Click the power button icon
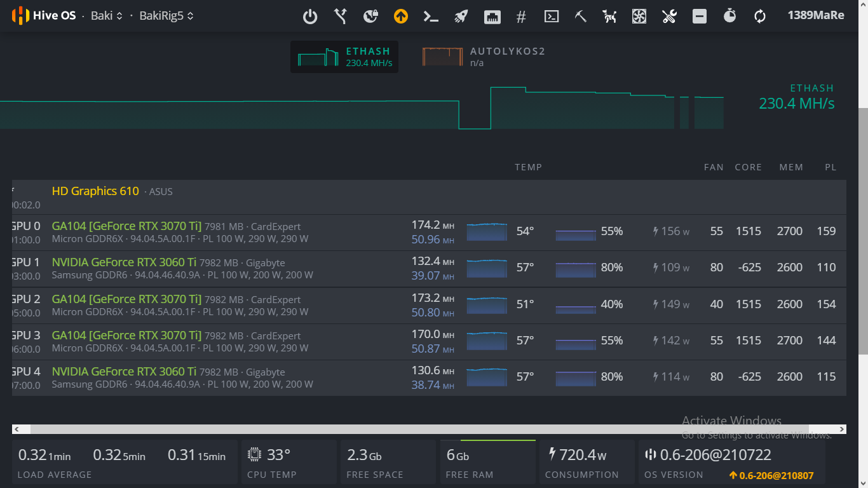This screenshot has height=488, width=868. (x=310, y=17)
